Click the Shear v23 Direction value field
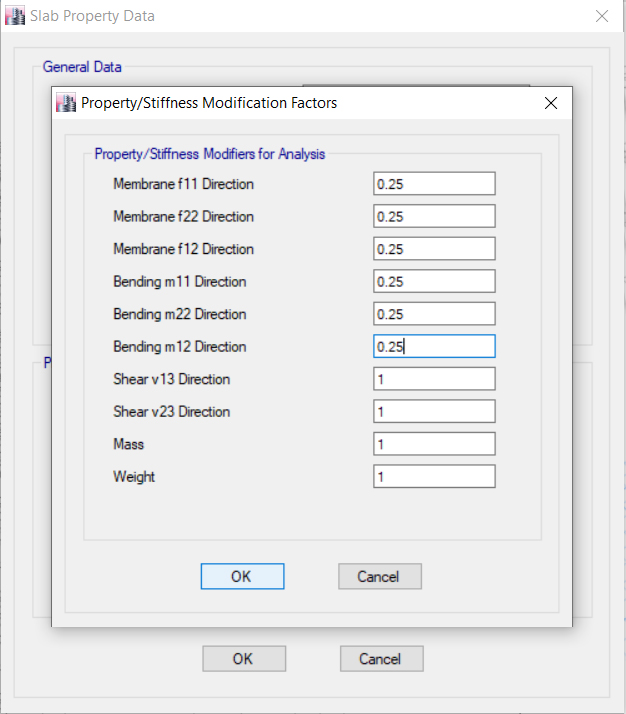This screenshot has height=714, width=626. point(434,412)
